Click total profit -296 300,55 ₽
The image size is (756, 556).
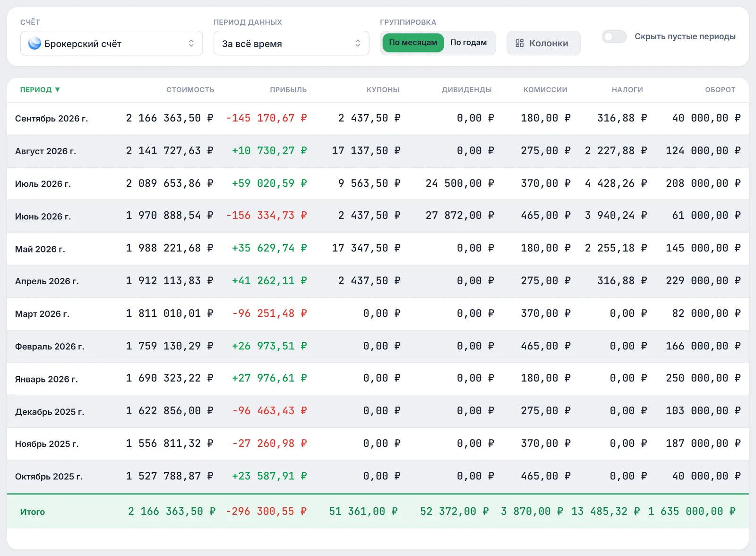tap(266, 511)
